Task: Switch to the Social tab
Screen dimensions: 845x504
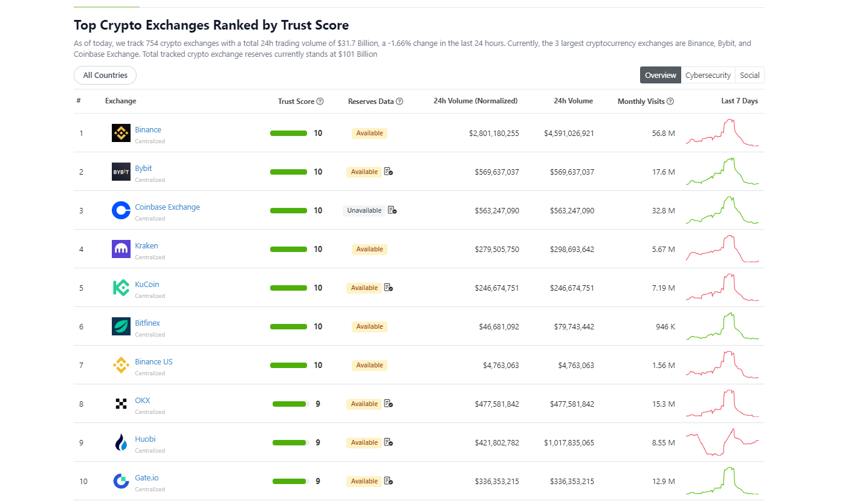Action: tap(749, 76)
